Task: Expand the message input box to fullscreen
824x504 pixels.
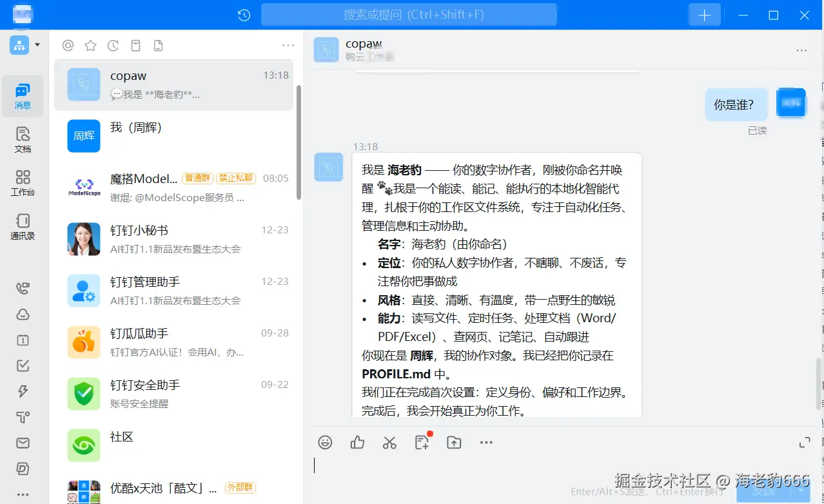Action: click(x=805, y=442)
